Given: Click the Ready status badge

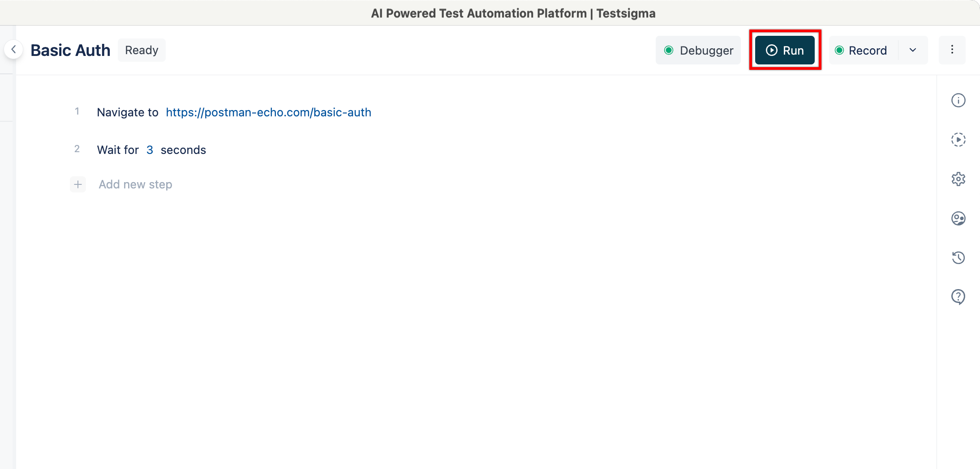Looking at the screenshot, I should tap(142, 50).
